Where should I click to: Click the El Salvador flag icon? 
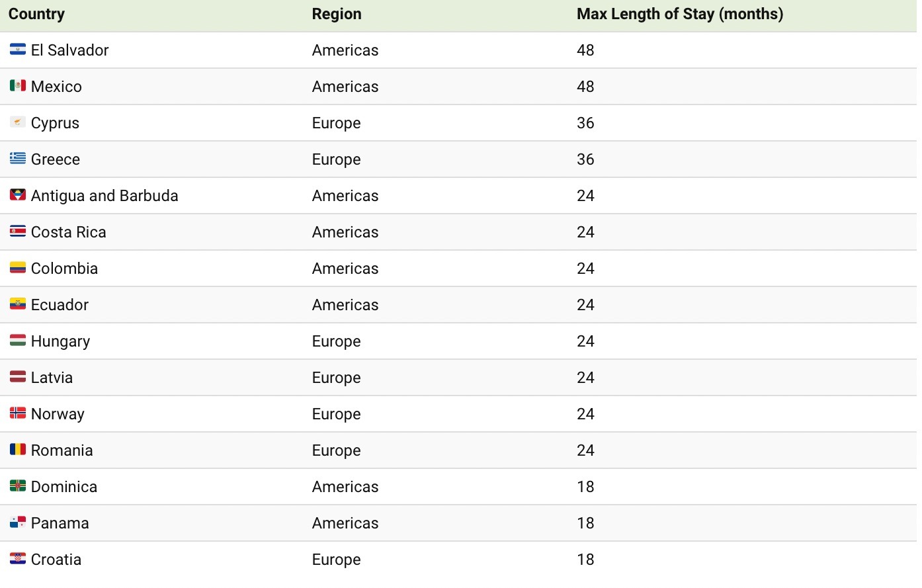coord(18,50)
